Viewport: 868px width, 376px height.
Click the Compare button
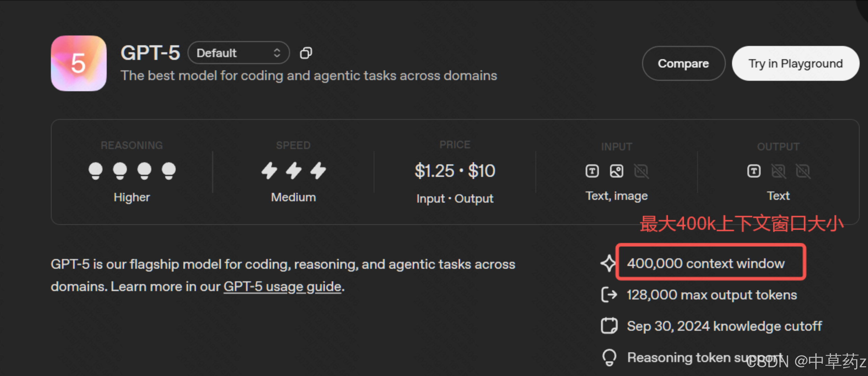(683, 63)
